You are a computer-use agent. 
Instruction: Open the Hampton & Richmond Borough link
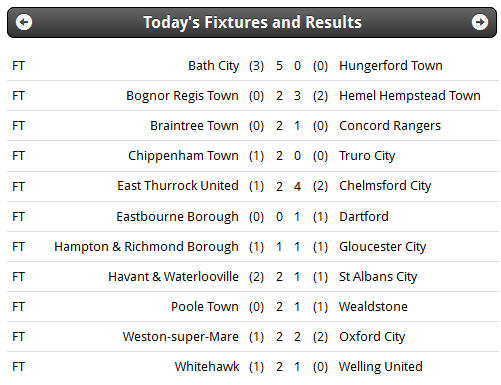click(x=146, y=247)
